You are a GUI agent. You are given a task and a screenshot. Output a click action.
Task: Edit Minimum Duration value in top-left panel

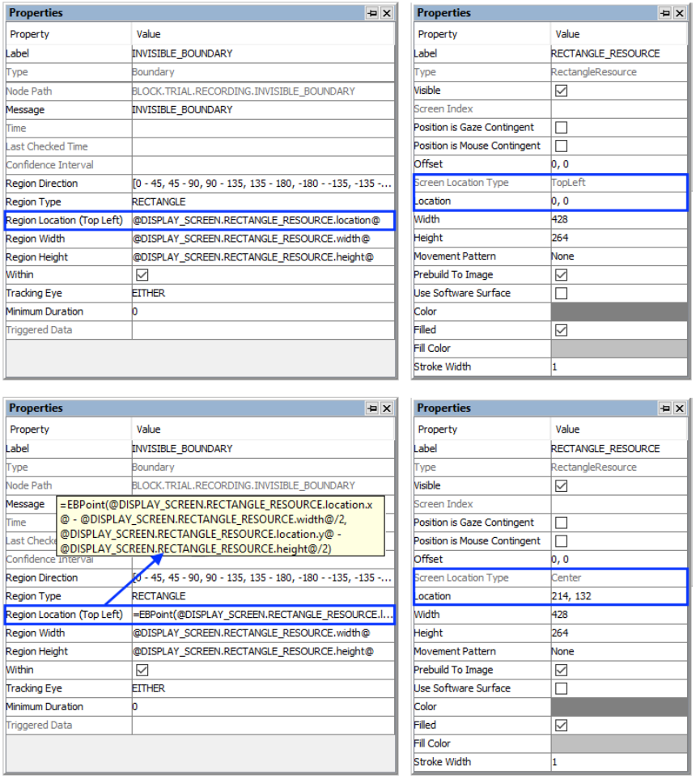[x=263, y=311]
